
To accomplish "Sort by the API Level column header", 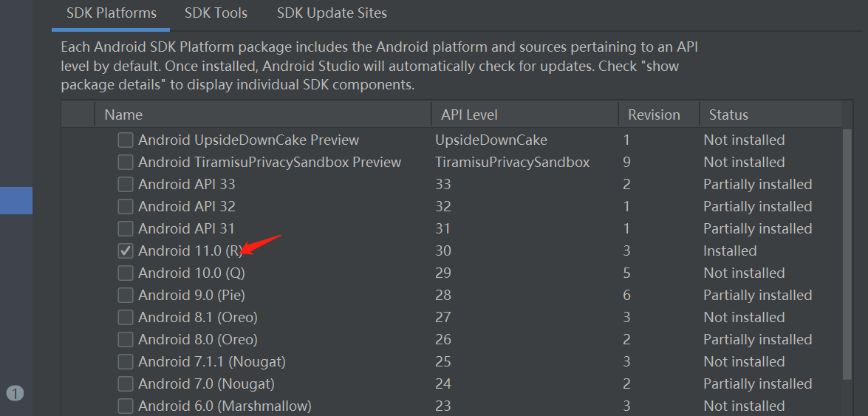I will [524, 115].
